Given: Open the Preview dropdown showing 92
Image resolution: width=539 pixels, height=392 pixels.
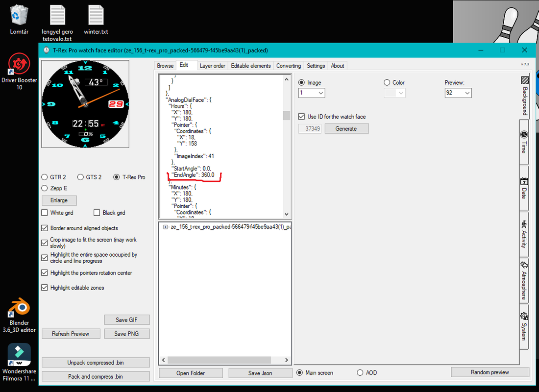Looking at the screenshot, I should coord(458,93).
